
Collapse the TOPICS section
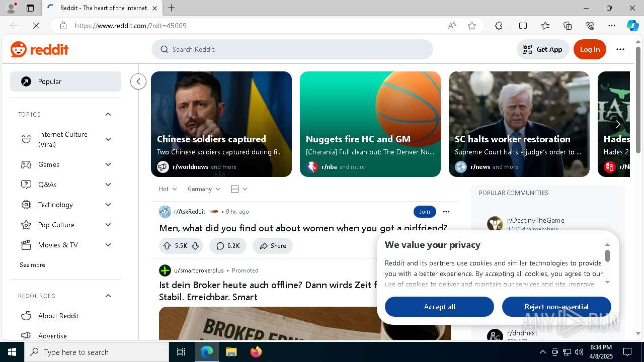click(x=108, y=114)
